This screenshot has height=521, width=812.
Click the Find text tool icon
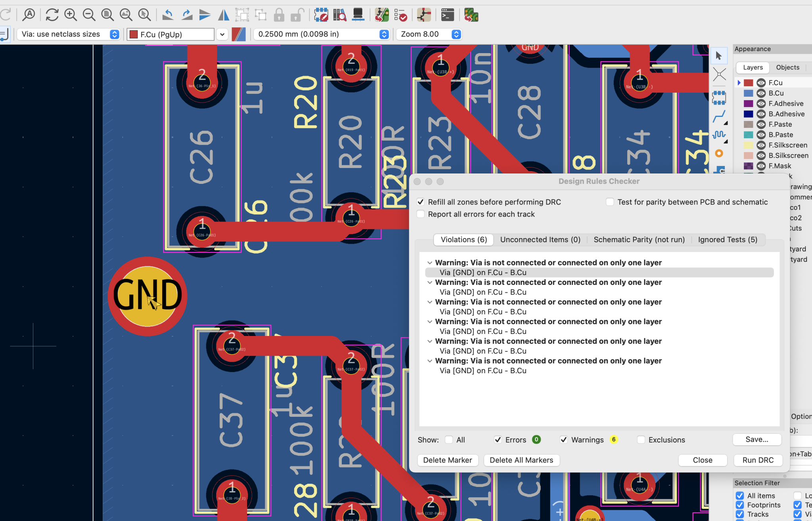(29, 15)
